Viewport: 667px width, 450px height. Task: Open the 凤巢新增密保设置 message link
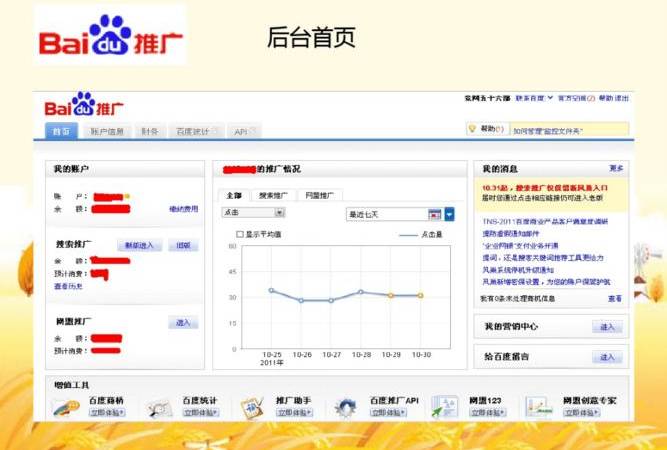(546, 282)
